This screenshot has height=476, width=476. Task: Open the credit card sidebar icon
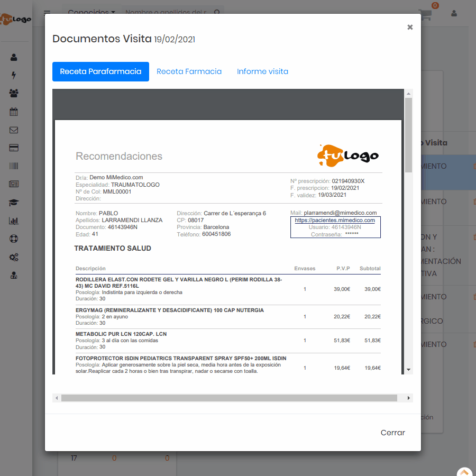(x=14, y=148)
